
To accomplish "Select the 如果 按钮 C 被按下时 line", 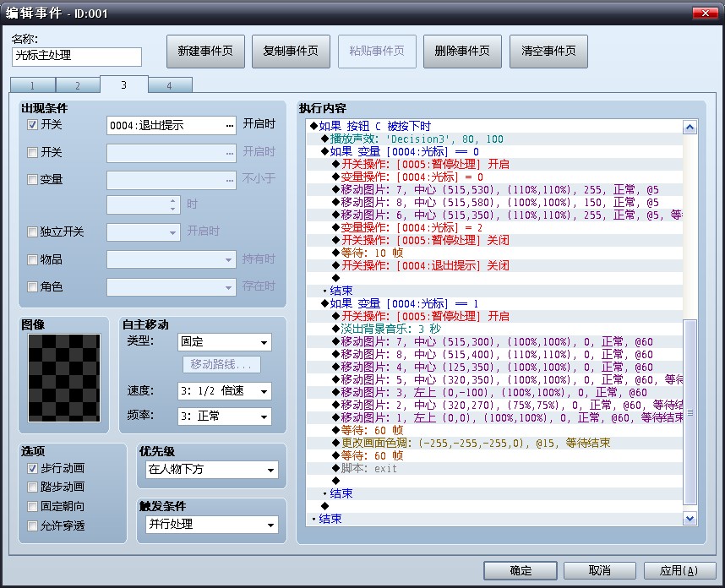I will 494,126.
